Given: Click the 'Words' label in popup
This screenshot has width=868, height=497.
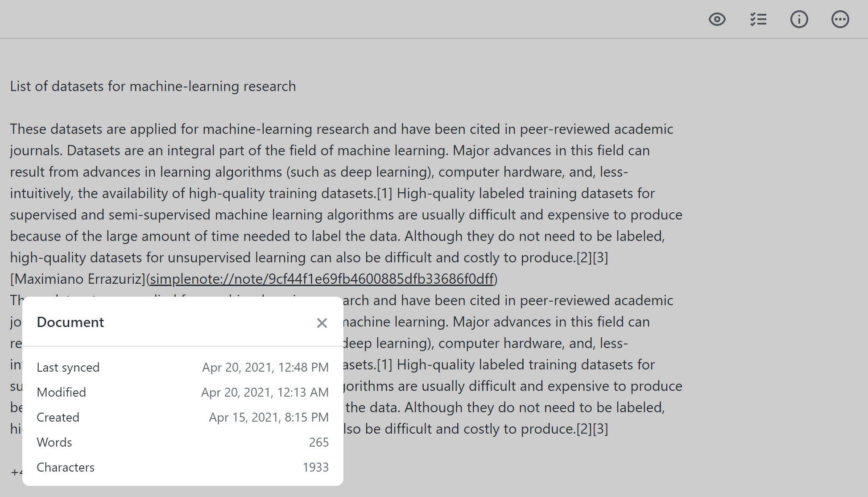Looking at the screenshot, I should tap(54, 442).
